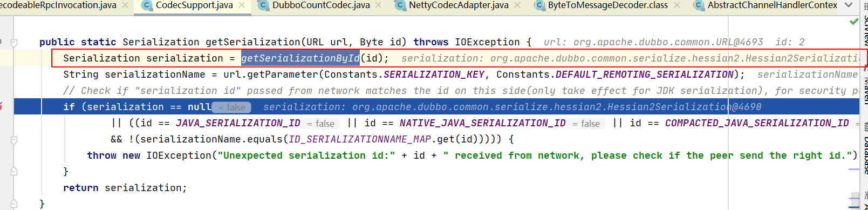Open the NettyCodecAdapter.java tab
Image resolution: width=868 pixels, height=210 pixels.
tap(459, 5)
